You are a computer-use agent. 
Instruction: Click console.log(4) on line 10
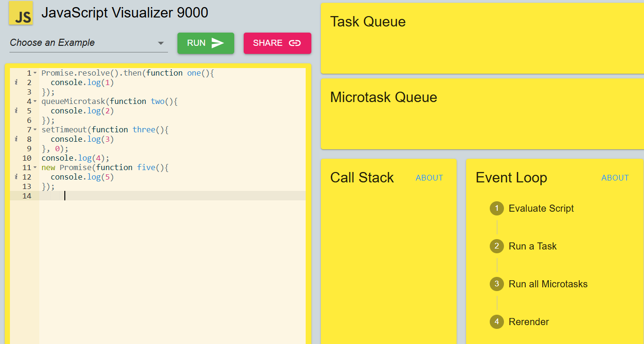tap(75, 158)
